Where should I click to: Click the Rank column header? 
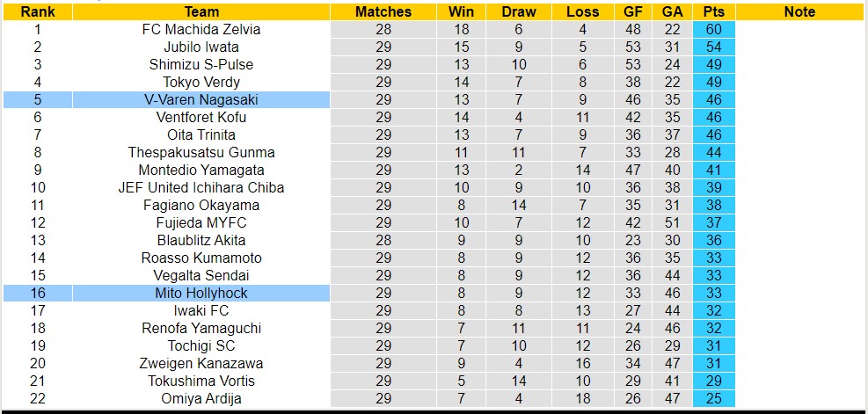38,11
